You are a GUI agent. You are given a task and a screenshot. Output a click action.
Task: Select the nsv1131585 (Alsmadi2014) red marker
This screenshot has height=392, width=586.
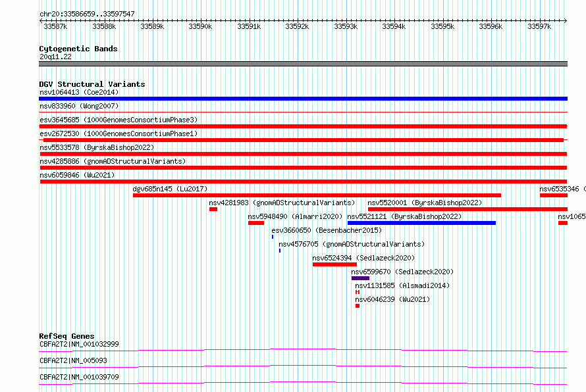point(358,292)
